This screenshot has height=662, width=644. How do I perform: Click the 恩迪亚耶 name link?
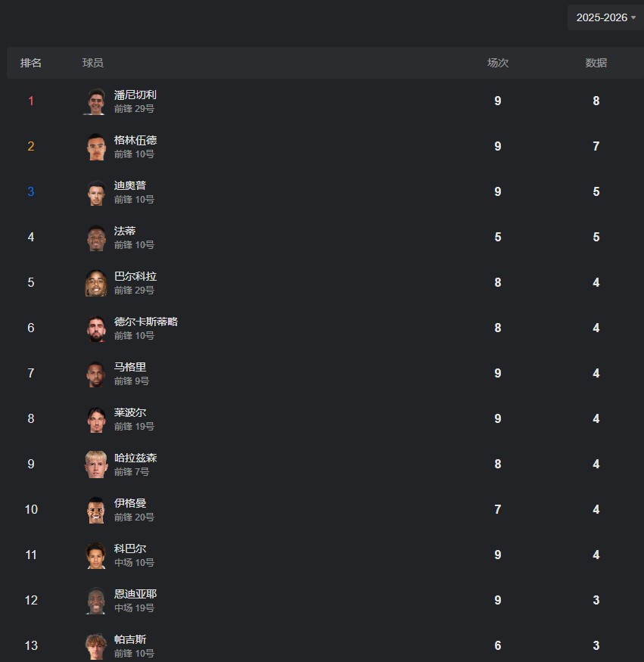(135, 594)
